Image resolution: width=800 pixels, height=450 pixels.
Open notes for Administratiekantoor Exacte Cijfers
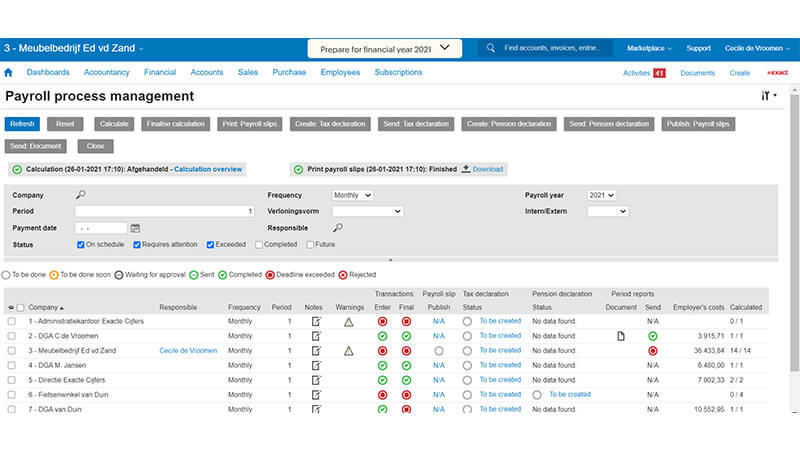click(316, 321)
